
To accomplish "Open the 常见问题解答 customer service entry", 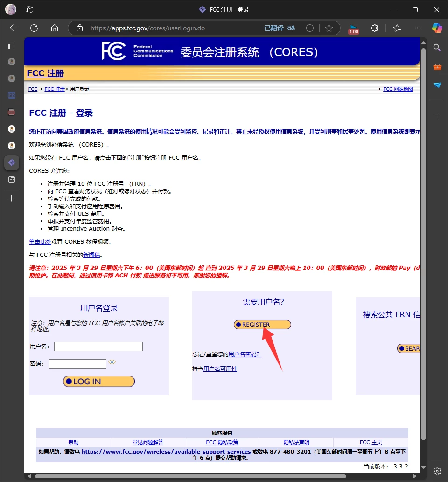I will [148, 442].
